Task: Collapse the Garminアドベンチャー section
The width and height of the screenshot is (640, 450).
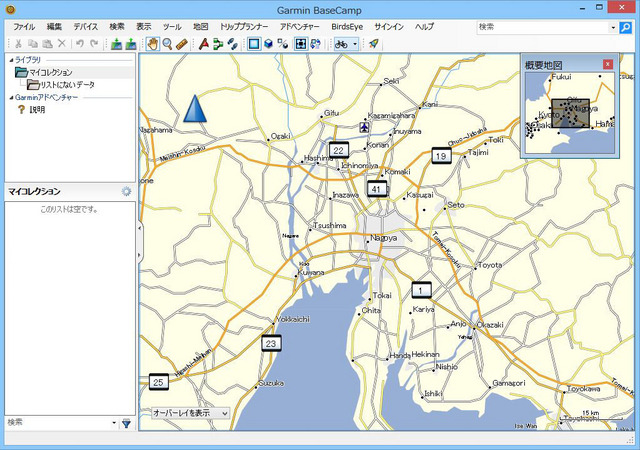Action: [x=11, y=98]
